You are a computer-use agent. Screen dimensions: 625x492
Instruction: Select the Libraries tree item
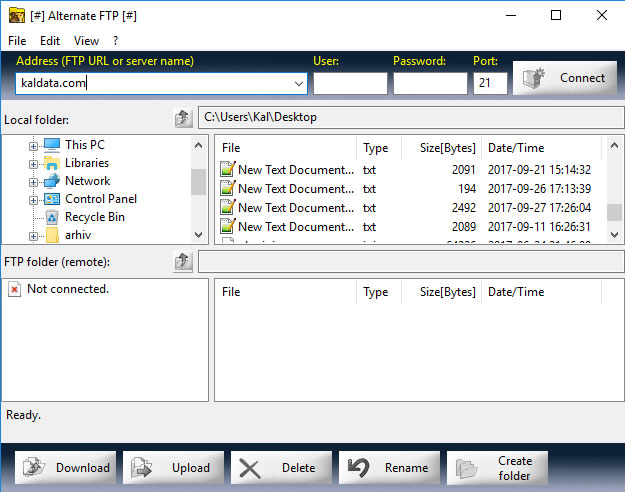point(87,163)
